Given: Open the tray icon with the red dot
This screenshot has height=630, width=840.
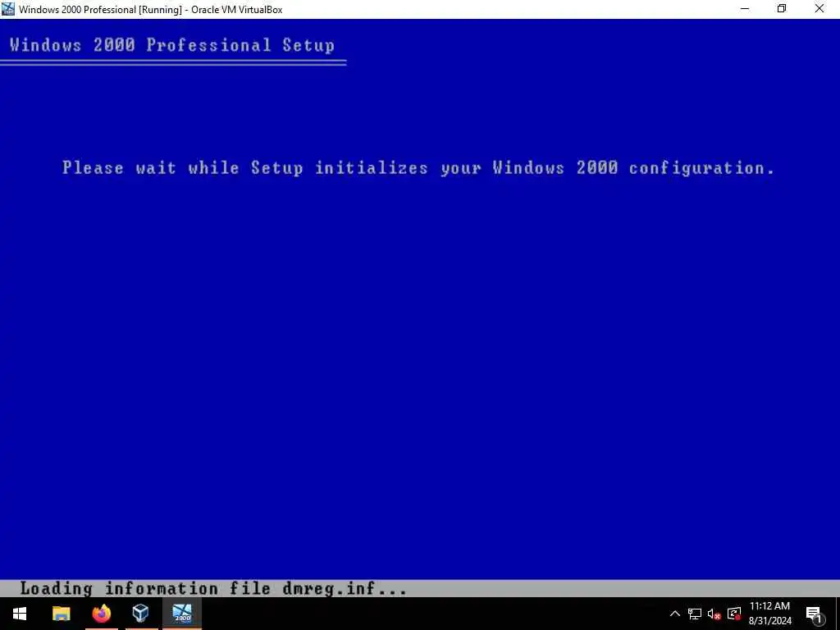Looking at the screenshot, I should (x=734, y=614).
